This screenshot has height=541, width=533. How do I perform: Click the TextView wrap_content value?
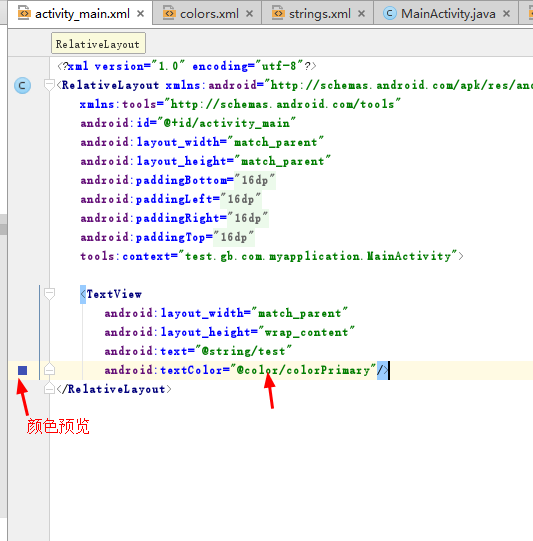(x=306, y=332)
